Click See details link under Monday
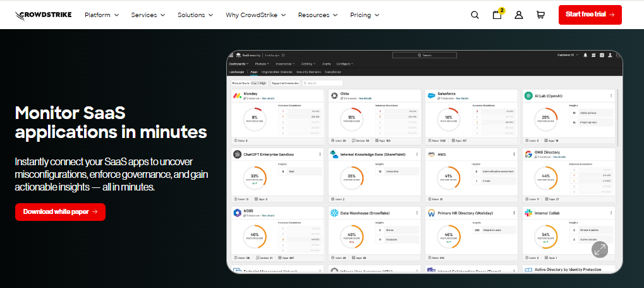This screenshot has height=288, width=644. [x=268, y=99]
